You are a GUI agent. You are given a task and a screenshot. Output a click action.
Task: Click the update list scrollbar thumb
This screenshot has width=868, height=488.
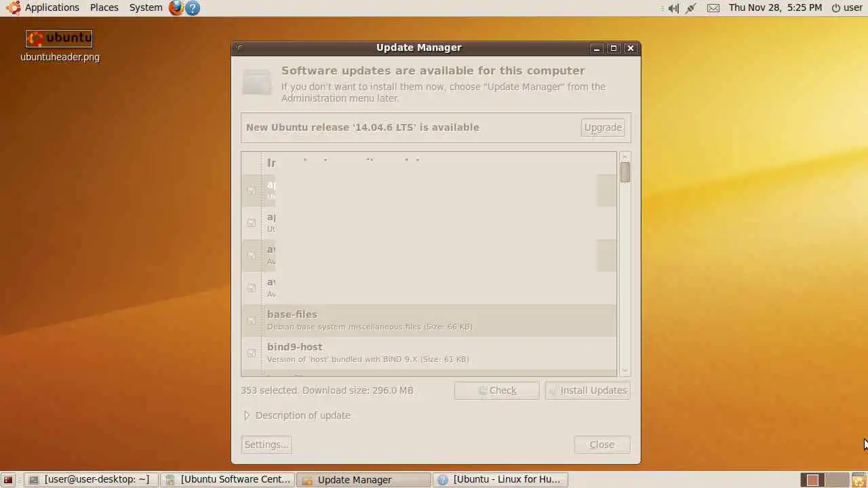point(625,172)
